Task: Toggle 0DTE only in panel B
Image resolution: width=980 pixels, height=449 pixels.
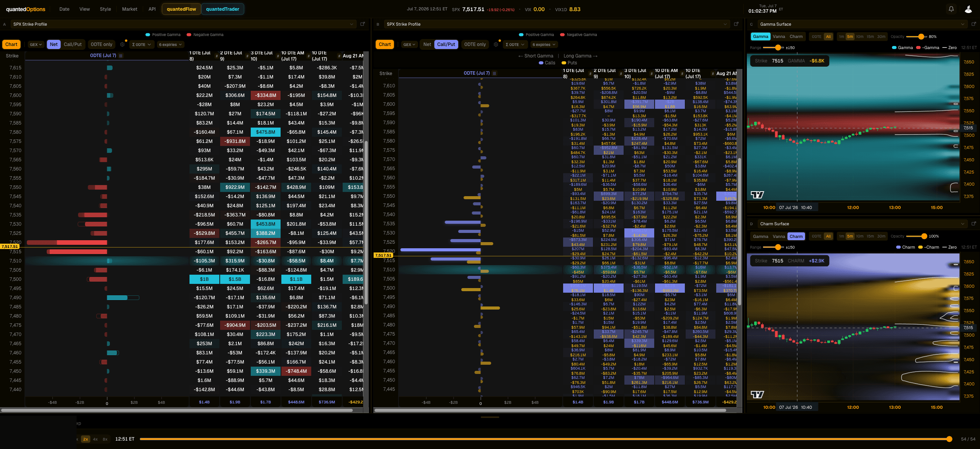Action: 475,44
